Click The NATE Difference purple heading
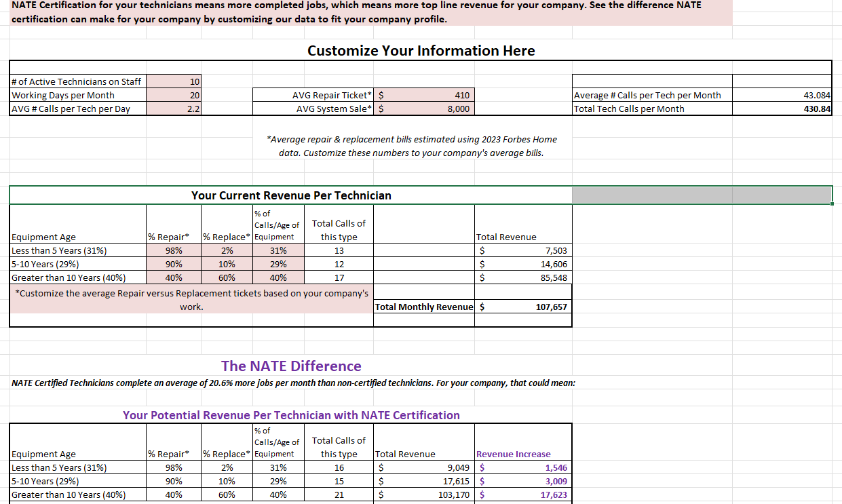 pyautogui.click(x=291, y=366)
